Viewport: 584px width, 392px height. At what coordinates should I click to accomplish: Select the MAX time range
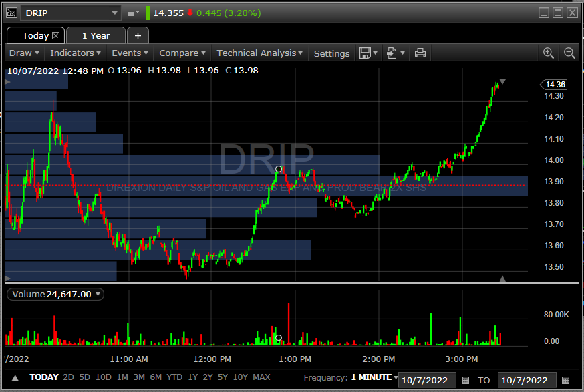click(x=261, y=377)
